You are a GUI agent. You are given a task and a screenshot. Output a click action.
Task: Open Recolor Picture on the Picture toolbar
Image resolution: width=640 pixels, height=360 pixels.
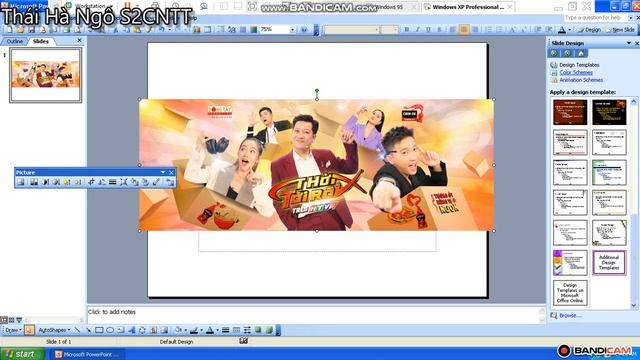[134, 182]
